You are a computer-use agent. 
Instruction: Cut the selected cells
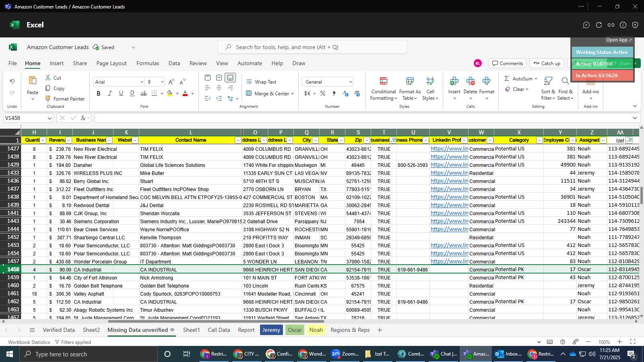click(53, 78)
